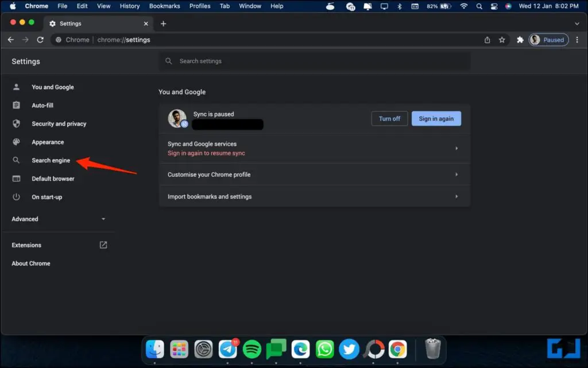Open the Window menu
Screen dimensions: 588x368
tap(250, 6)
